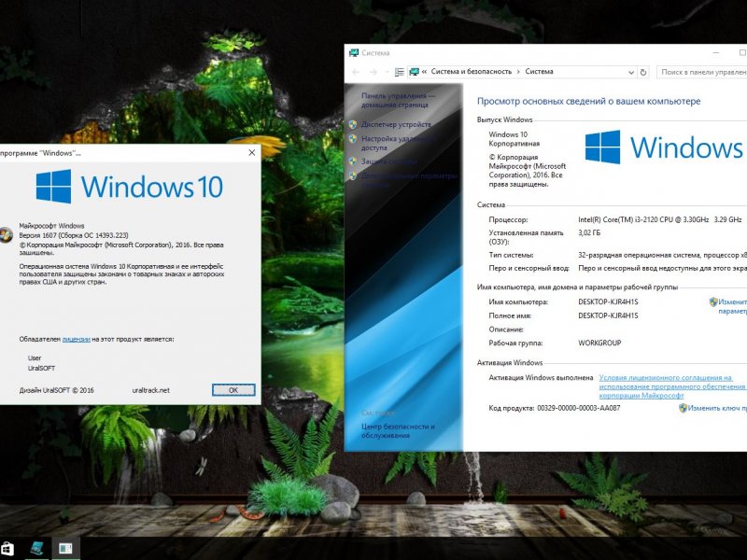Click the WORKGROUP value
The width and height of the screenshot is (747, 560).
pos(599,343)
